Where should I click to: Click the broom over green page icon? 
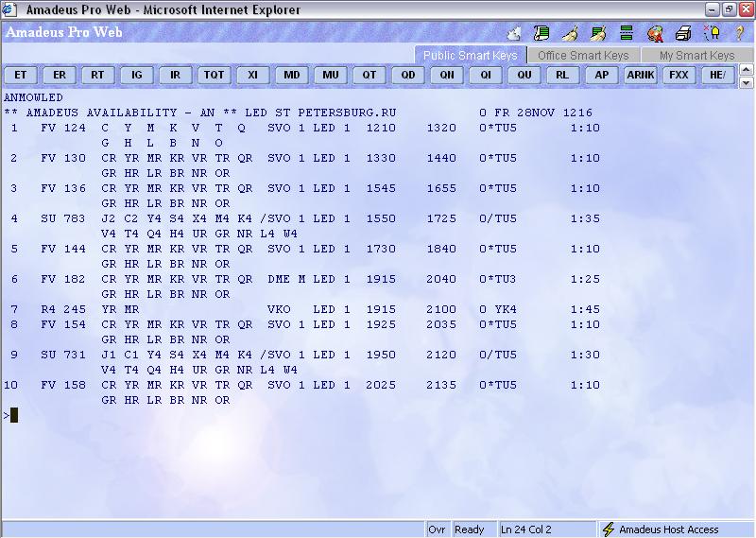(x=598, y=33)
